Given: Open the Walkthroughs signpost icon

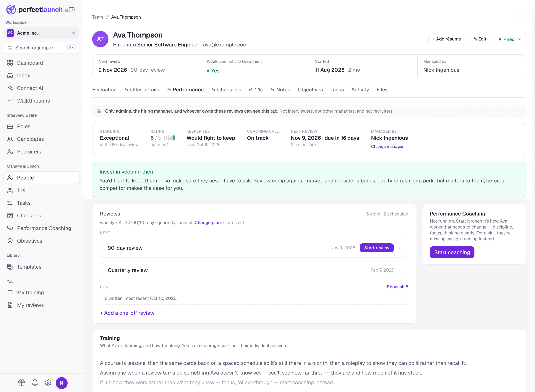Looking at the screenshot, I should [x=10, y=101].
